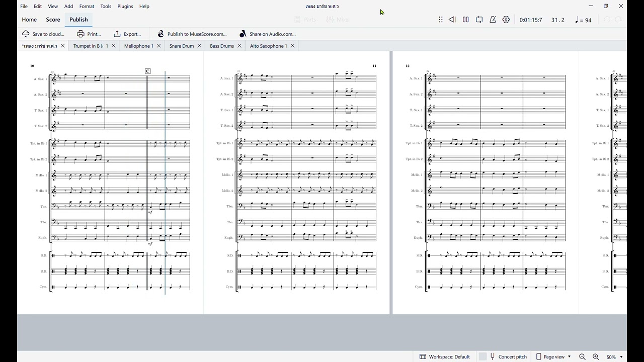Open the Help menu

(144, 6)
